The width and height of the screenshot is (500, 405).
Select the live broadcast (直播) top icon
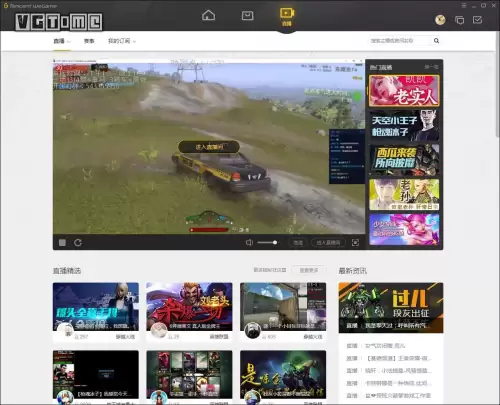coord(287,16)
